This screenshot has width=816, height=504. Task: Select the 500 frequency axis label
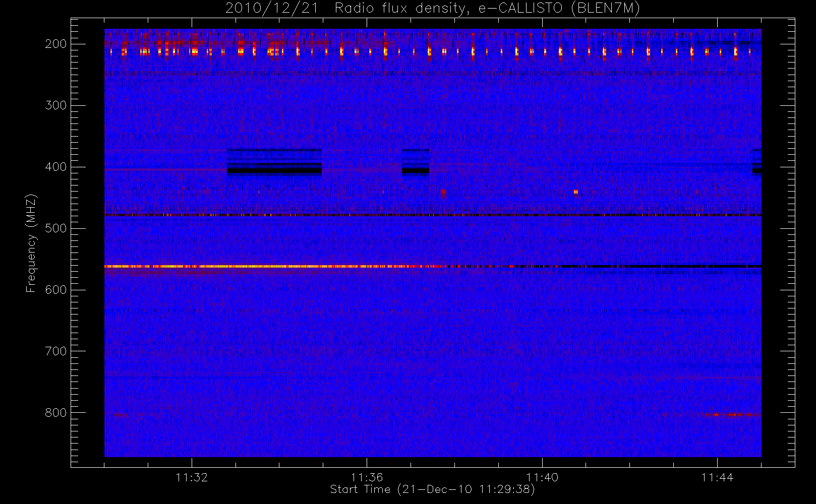click(56, 228)
